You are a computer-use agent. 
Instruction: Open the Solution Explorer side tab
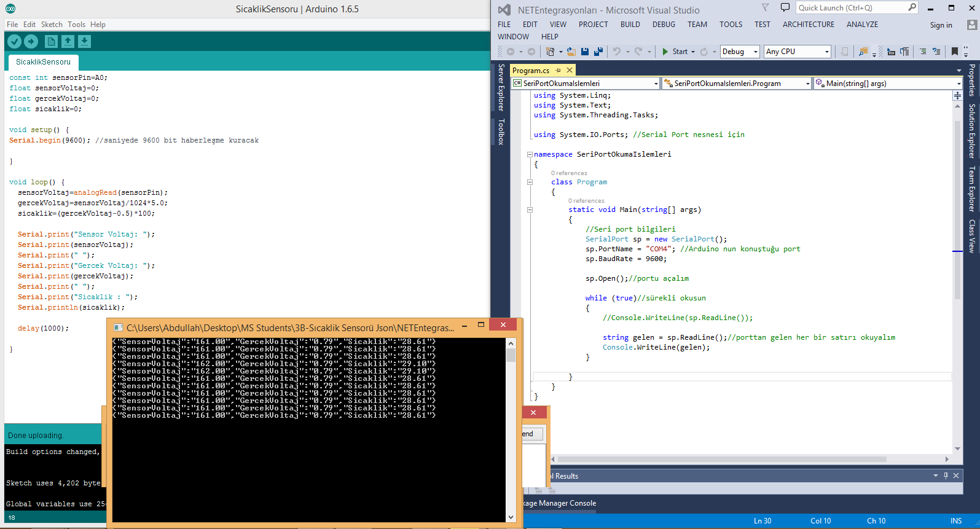tap(972, 131)
